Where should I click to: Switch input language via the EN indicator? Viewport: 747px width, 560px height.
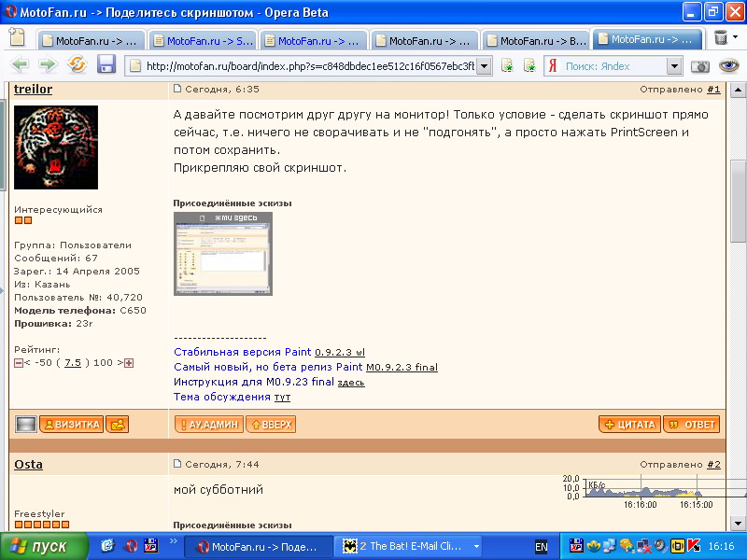tap(542, 547)
